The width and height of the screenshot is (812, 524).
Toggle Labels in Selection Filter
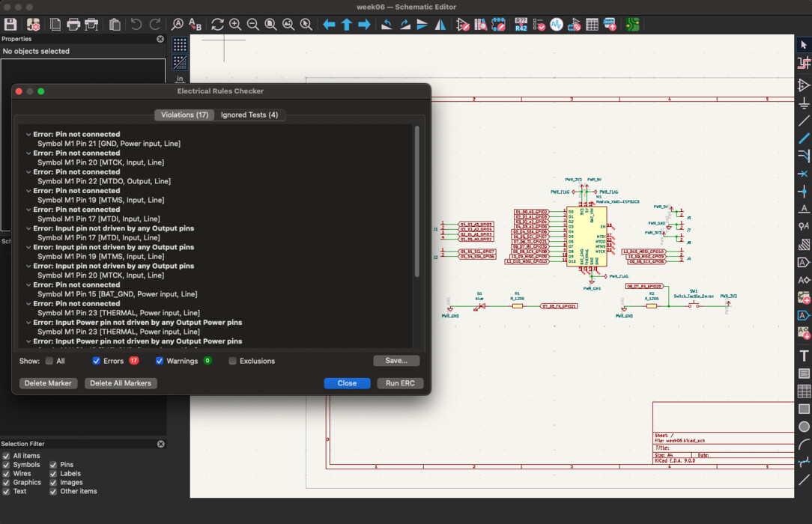53,473
